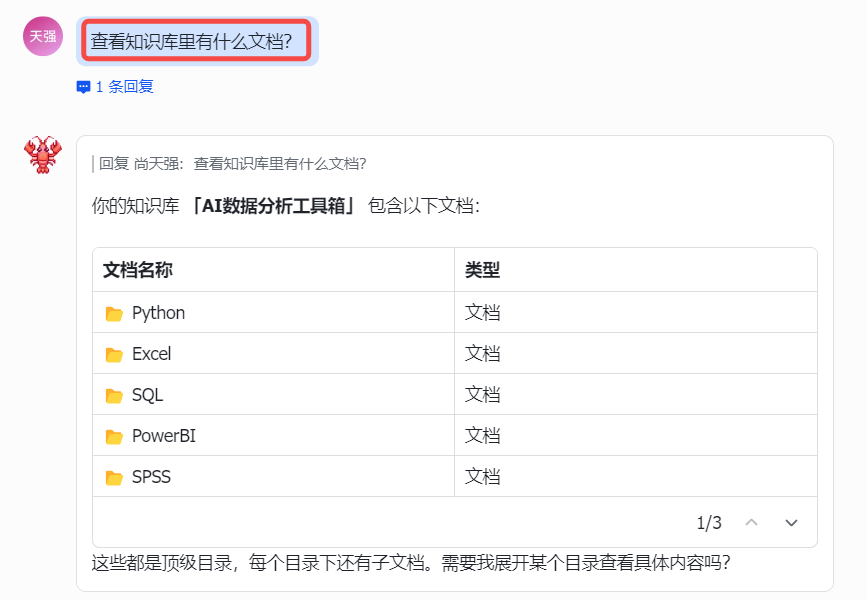Click the 天强 user avatar
The height and width of the screenshot is (600, 867).
coord(43,36)
